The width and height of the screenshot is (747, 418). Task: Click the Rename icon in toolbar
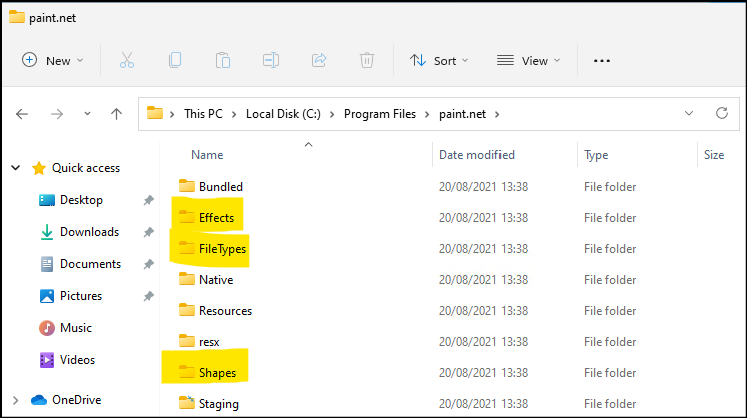(271, 60)
